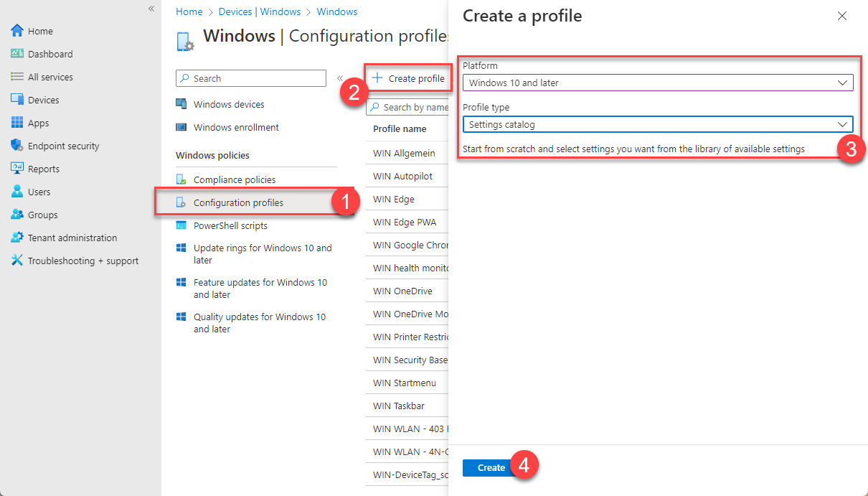Click the plus icon on Create profile

click(x=377, y=78)
